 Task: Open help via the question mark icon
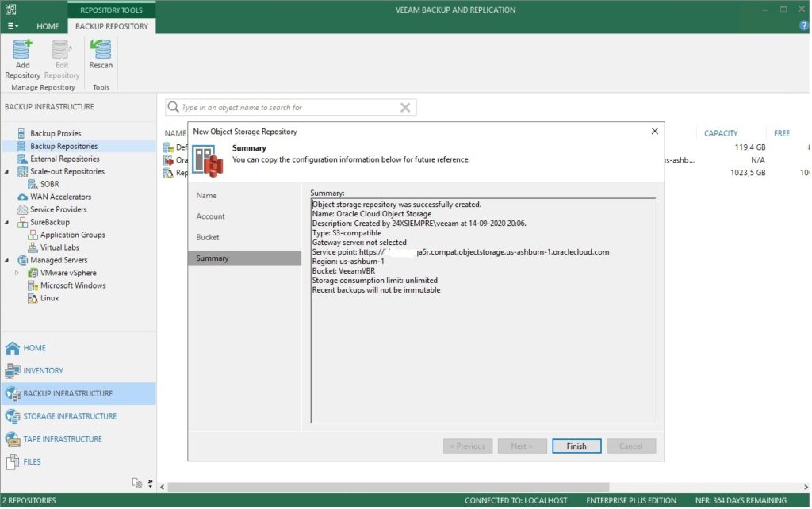point(805,25)
